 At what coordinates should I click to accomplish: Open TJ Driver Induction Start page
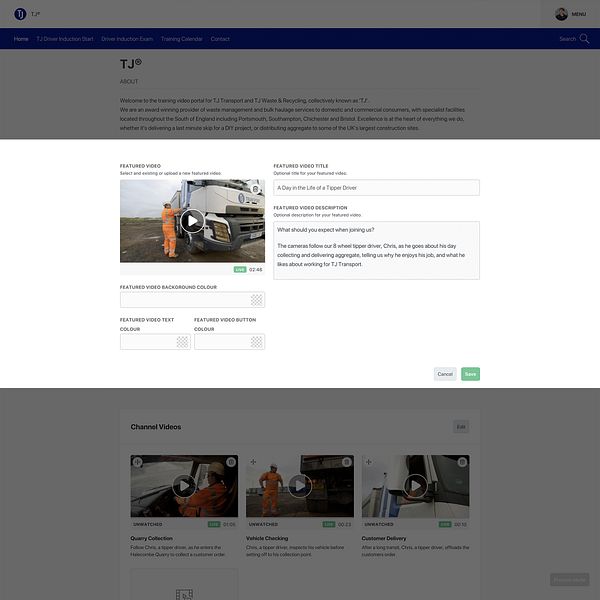coord(65,39)
